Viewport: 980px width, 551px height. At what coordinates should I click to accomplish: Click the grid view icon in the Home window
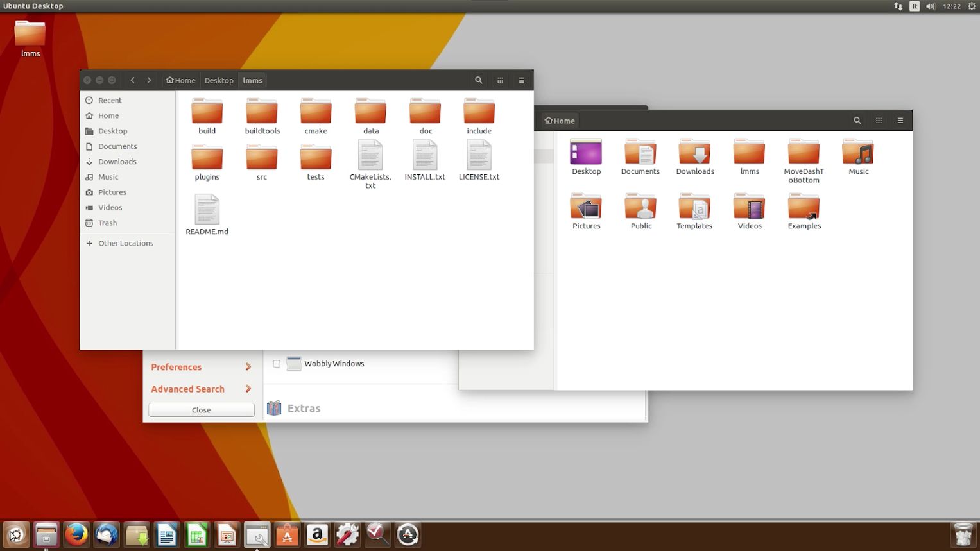[879, 120]
